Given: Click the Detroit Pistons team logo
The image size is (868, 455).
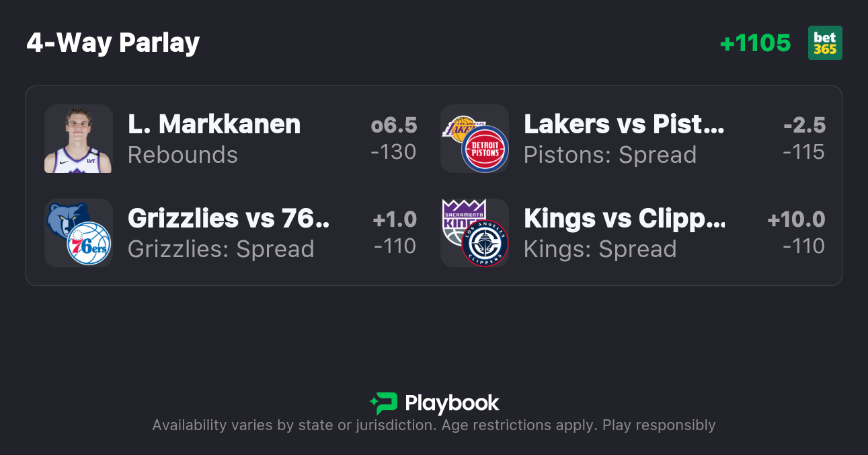Looking at the screenshot, I should point(485,149).
